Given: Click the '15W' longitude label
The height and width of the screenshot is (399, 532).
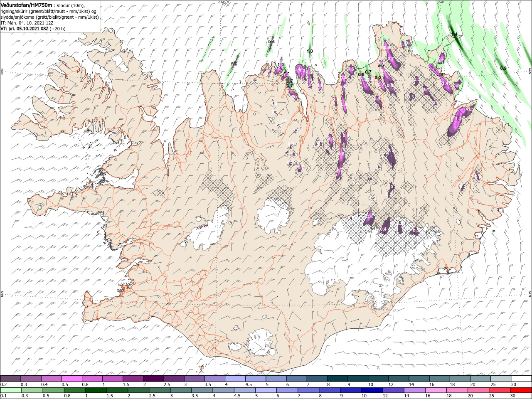Looking at the screenshot, I should [440, 2].
